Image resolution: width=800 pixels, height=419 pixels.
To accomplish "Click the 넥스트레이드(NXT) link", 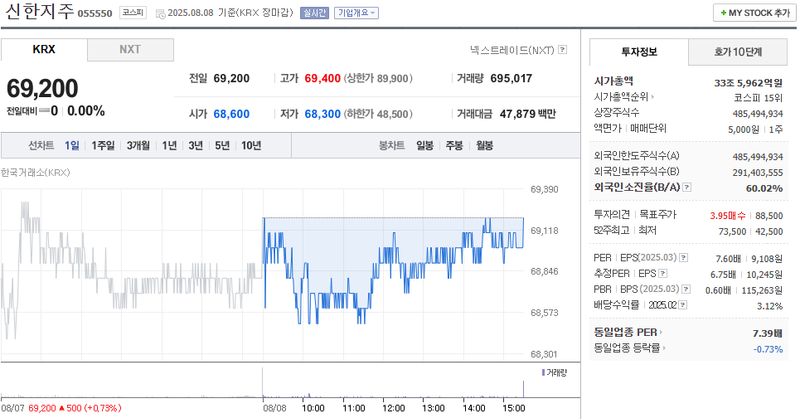I will click(x=512, y=50).
